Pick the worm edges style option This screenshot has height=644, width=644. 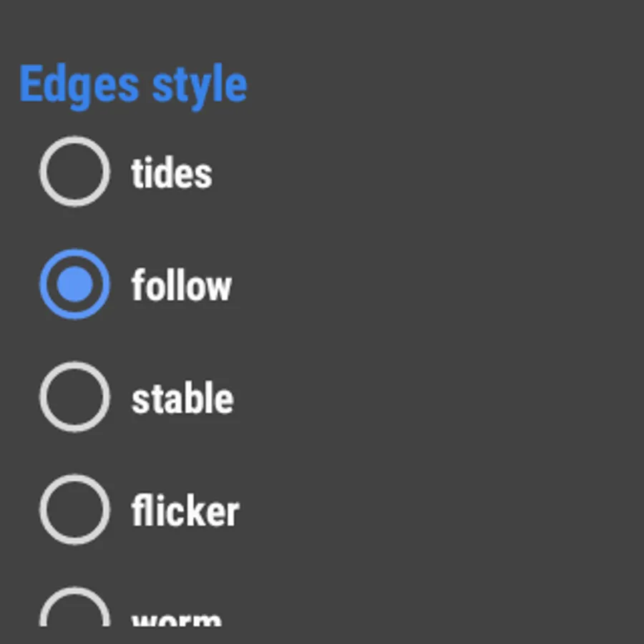pyautogui.click(x=74, y=607)
